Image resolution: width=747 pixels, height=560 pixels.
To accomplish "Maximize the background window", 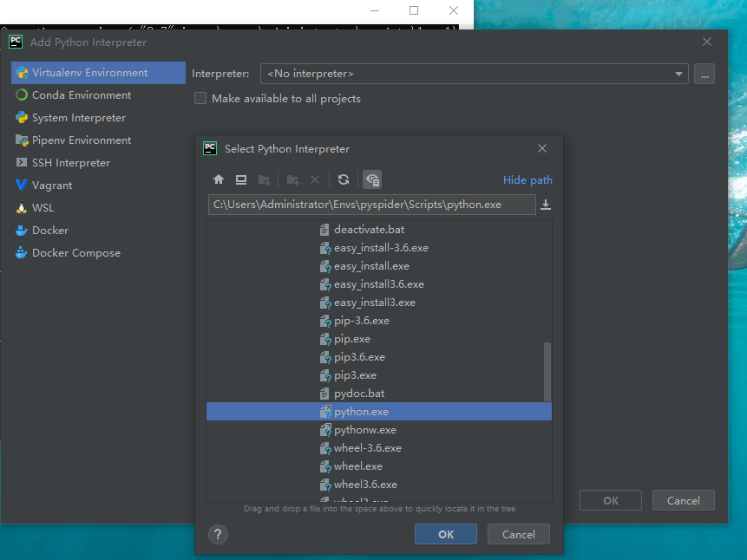I will (414, 10).
